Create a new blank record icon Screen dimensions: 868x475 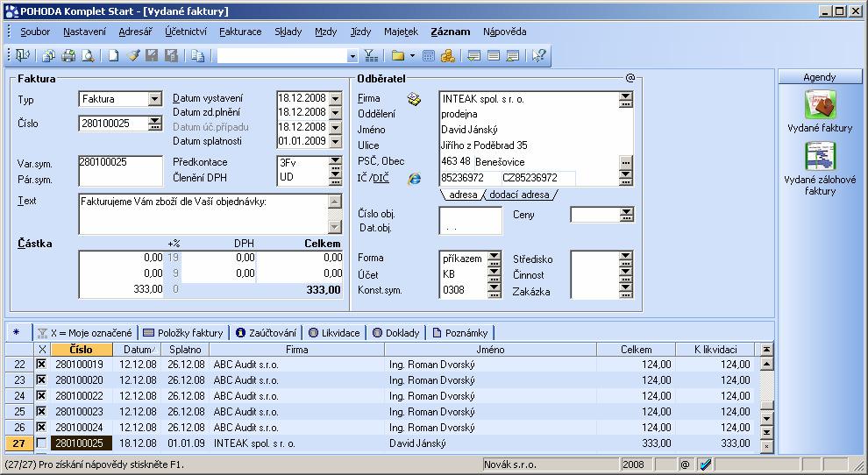pos(113,55)
